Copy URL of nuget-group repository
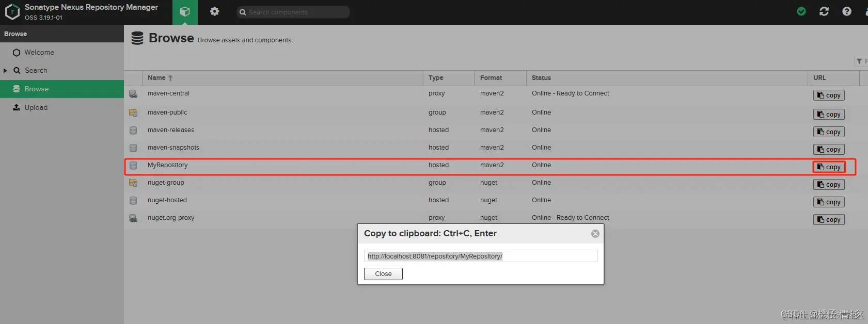 point(829,185)
